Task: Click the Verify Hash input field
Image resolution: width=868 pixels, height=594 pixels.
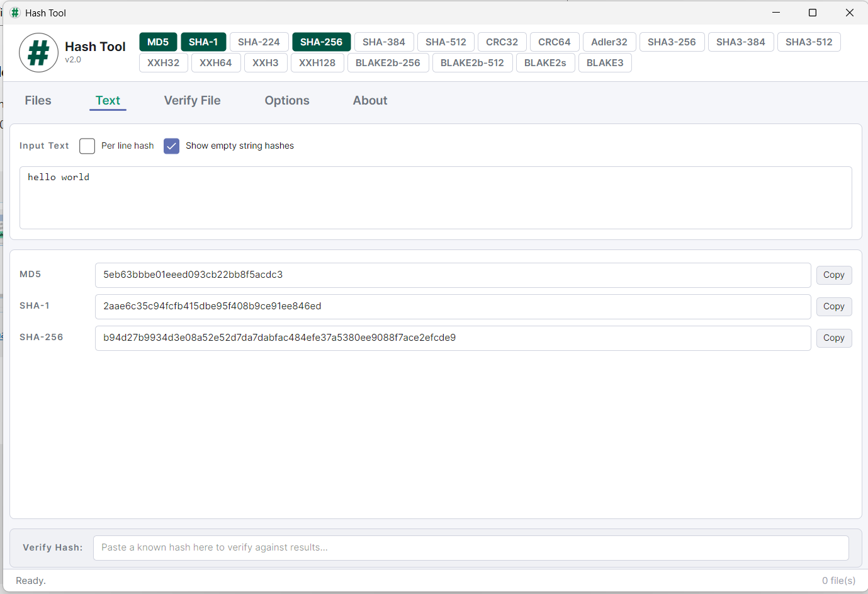Action: pos(471,547)
